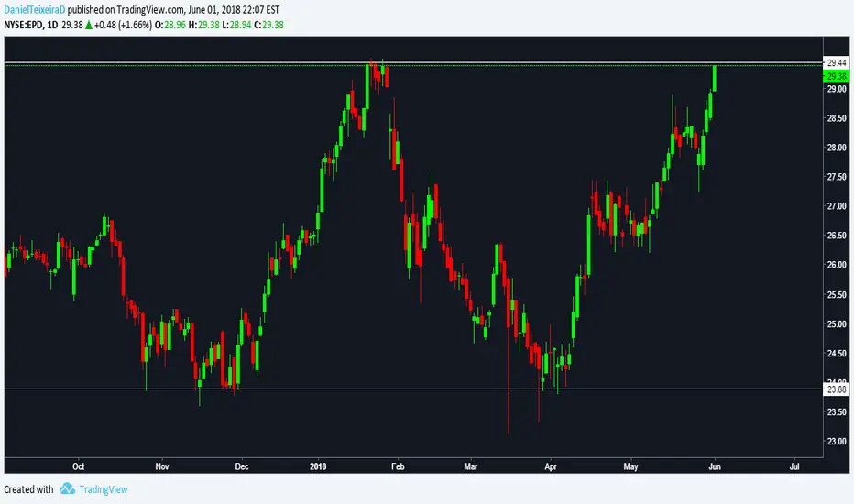The image size is (854, 504).
Task: Click the 25.50 price axis value
Action: [x=837, y=295]
